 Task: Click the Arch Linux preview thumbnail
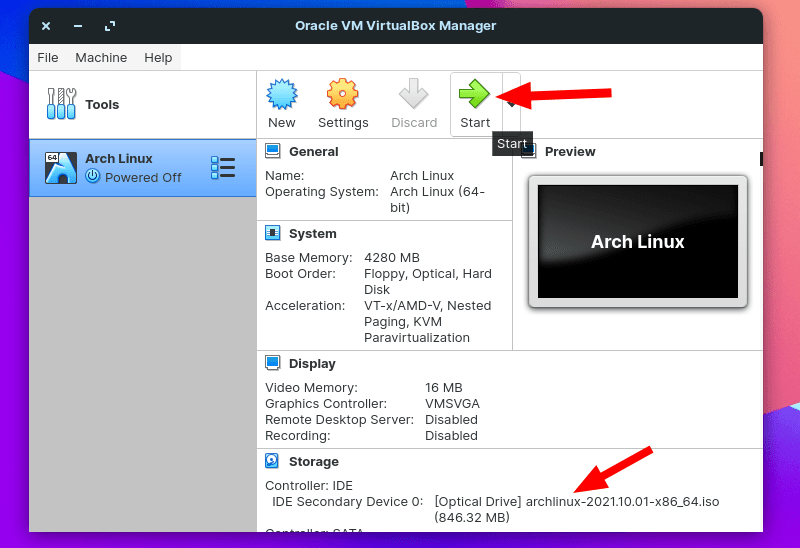click(x=637, y=241)
